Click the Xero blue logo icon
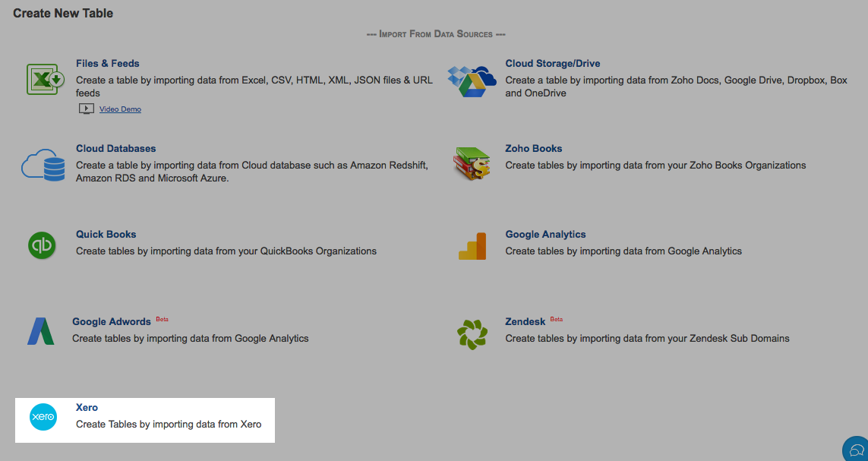868x461 pixels. (43, 417)
